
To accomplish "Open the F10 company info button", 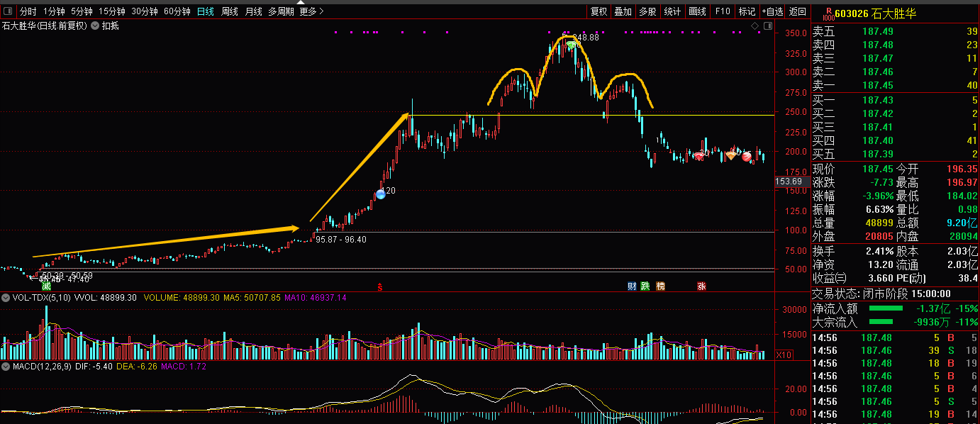I will (723, 11).
